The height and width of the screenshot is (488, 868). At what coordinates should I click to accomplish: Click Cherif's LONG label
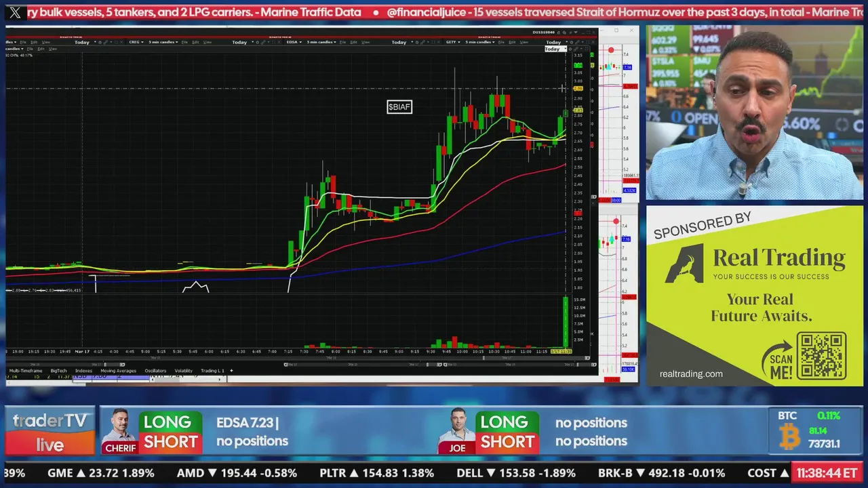point(167,422)
